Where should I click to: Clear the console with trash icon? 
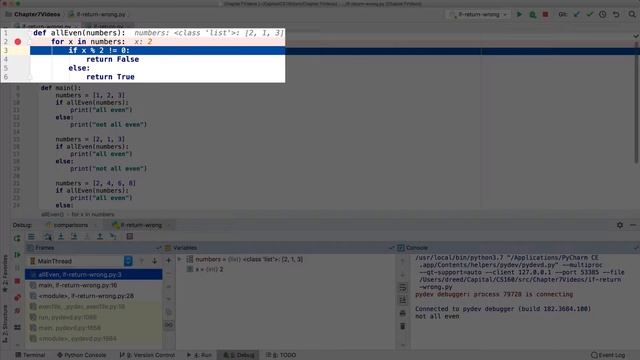click(x=402, y=326)
